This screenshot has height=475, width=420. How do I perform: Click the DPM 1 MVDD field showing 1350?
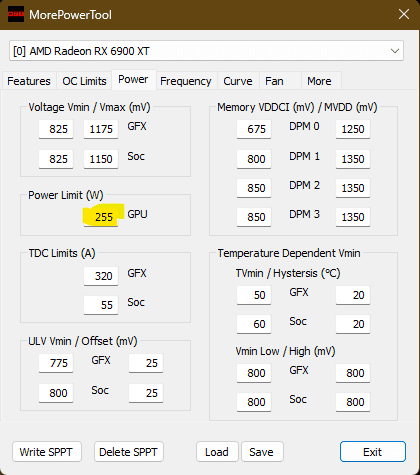pos(353,159)
